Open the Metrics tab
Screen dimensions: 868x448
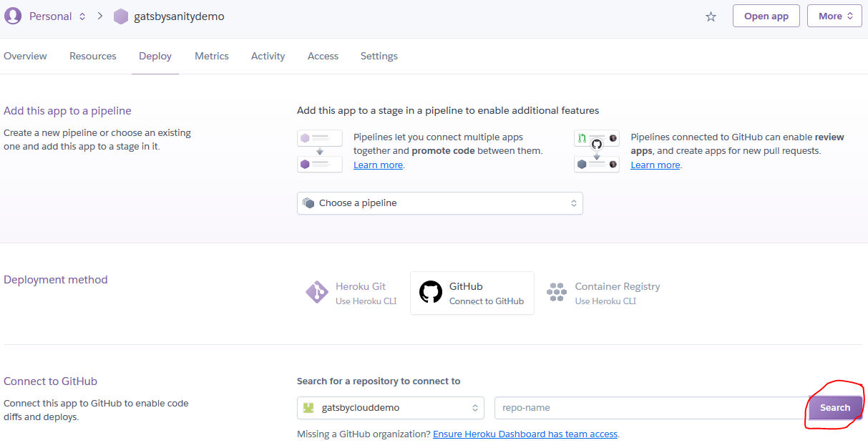coord(212,56)
